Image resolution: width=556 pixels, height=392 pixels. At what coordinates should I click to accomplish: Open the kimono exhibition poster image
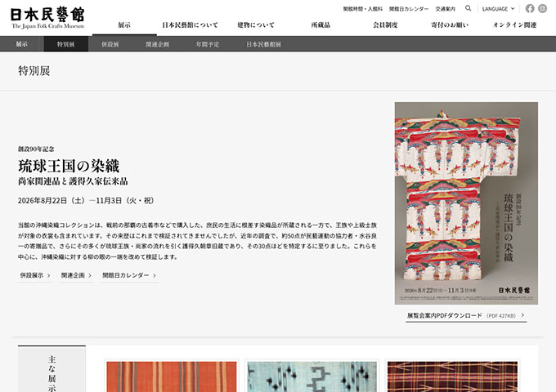[x=466, y=203]
